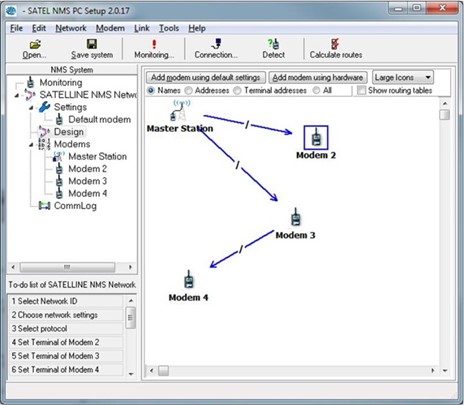Image resolution: width=464 pixels, height=405 pixels.
Task: Click the Save system disk icon
Action: coord(92,44)
